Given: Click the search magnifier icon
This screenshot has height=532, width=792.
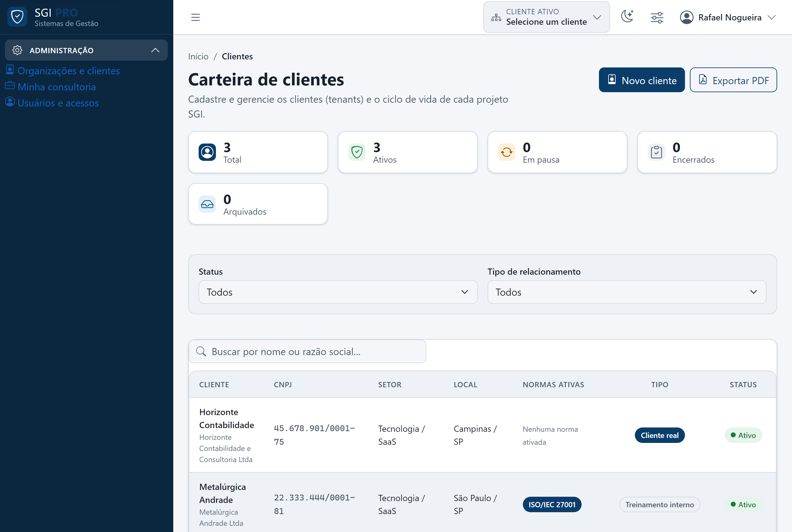Looking at the screenshot, I should [x=201, y=351].
